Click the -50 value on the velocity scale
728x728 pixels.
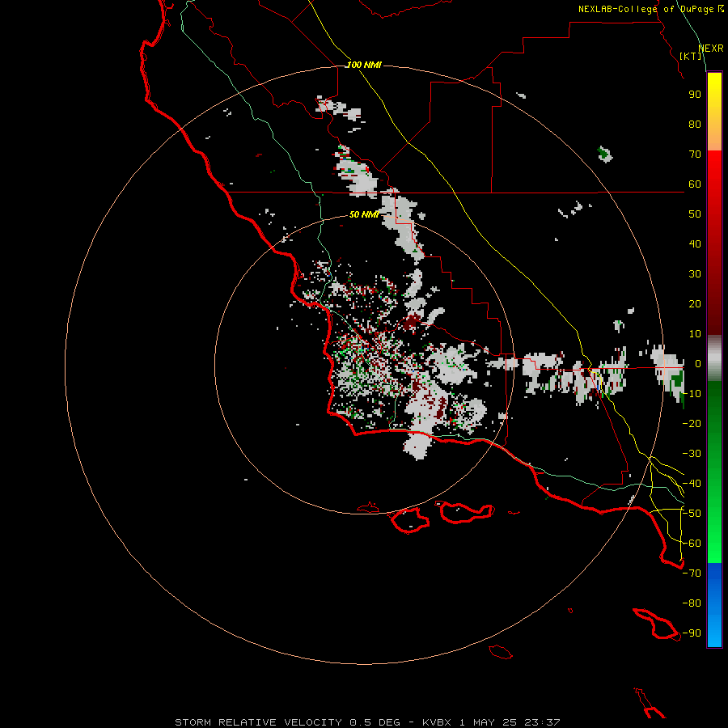tap(692, 514)
